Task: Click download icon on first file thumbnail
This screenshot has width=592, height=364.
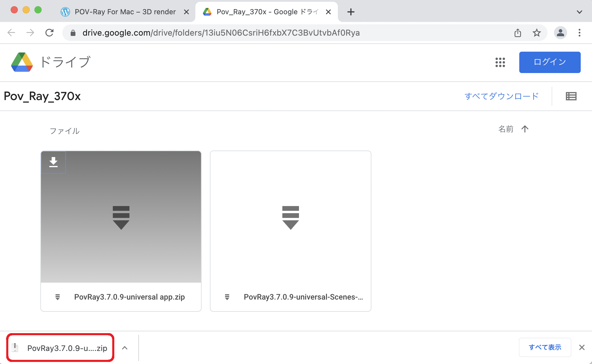Action: pyautogui.click(x=53, y=162)
